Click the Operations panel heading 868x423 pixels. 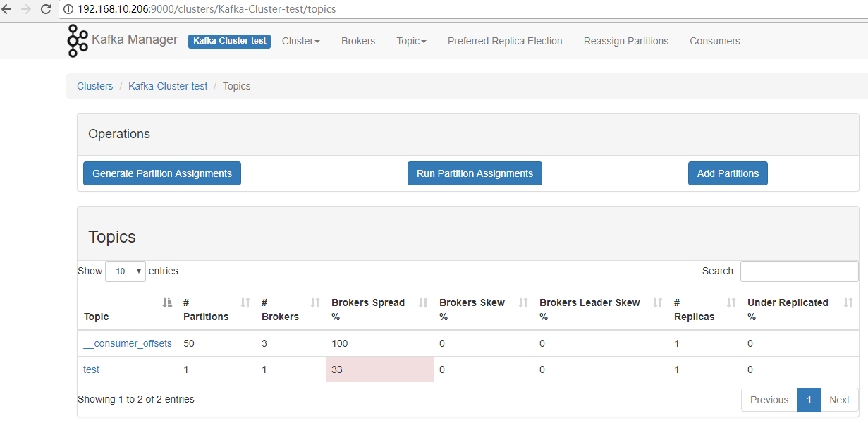[119, 134]
